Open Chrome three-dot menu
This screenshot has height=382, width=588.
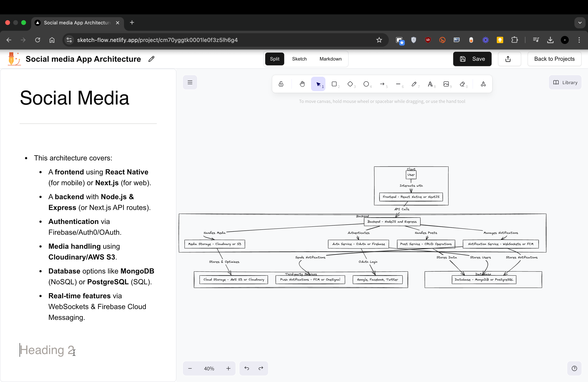point(579,40)
